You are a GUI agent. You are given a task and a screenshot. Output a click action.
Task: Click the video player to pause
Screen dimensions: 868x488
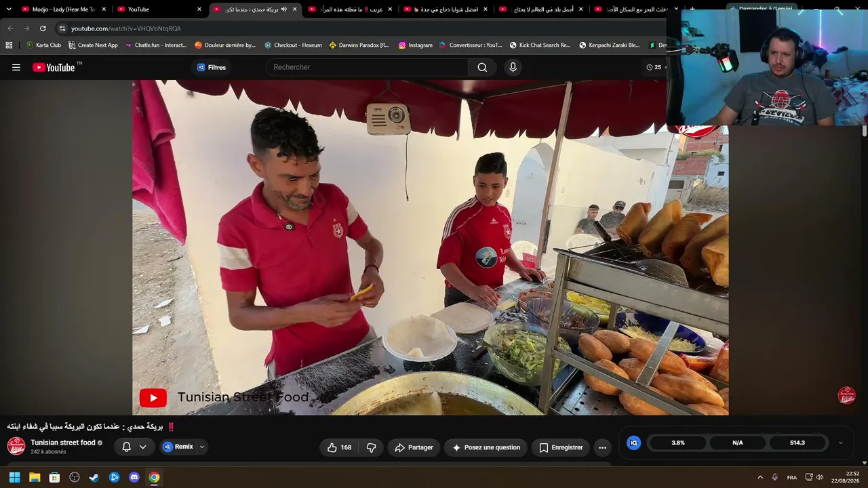430,247
